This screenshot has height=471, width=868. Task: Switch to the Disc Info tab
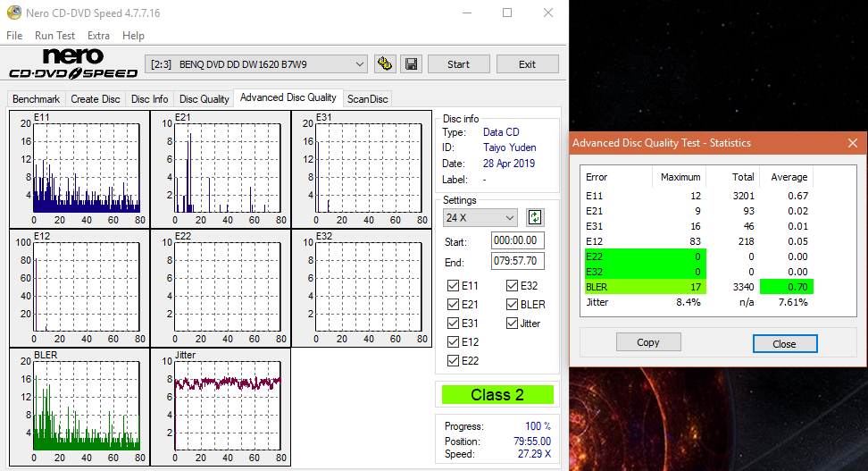(x=149, y=98)
